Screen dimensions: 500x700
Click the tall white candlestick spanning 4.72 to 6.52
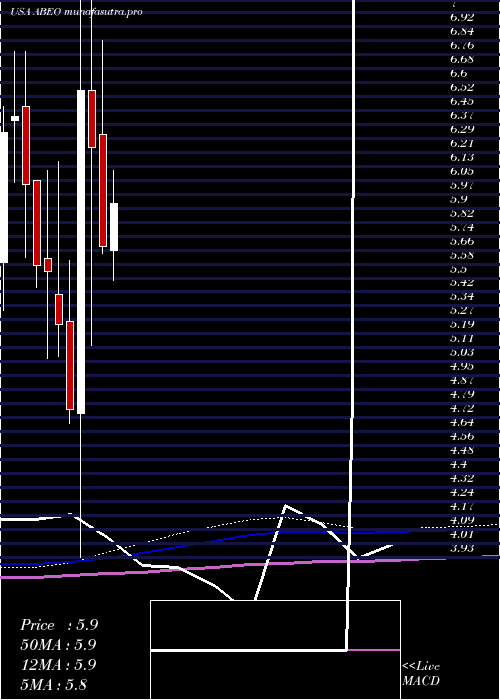[81, 252]
